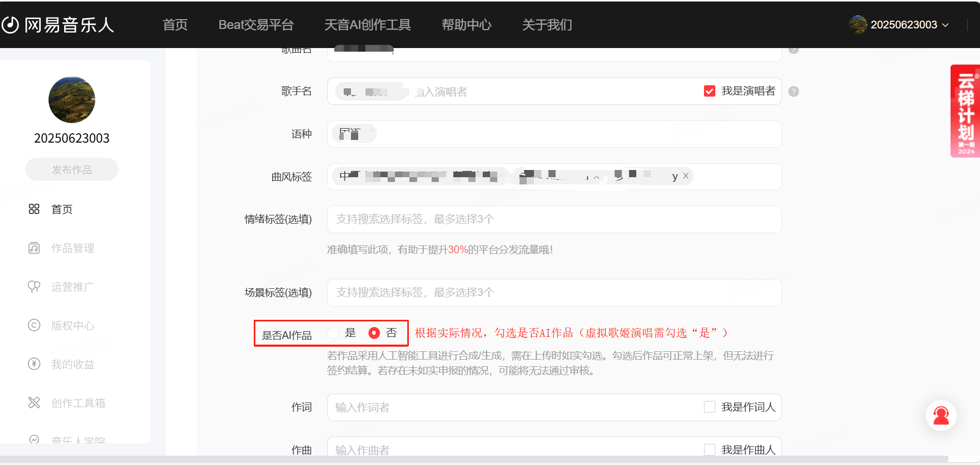Click the 作词 input field

[512, 407]
